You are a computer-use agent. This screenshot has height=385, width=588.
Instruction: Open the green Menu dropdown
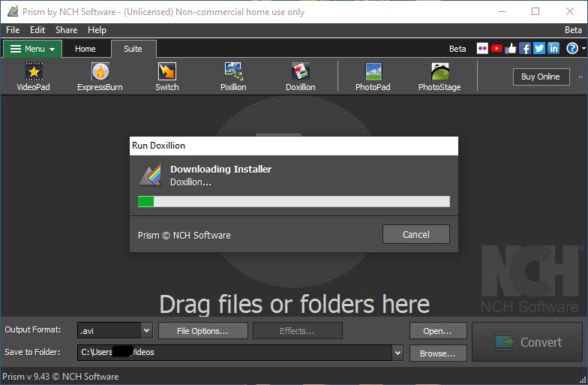tap(33, 49)
